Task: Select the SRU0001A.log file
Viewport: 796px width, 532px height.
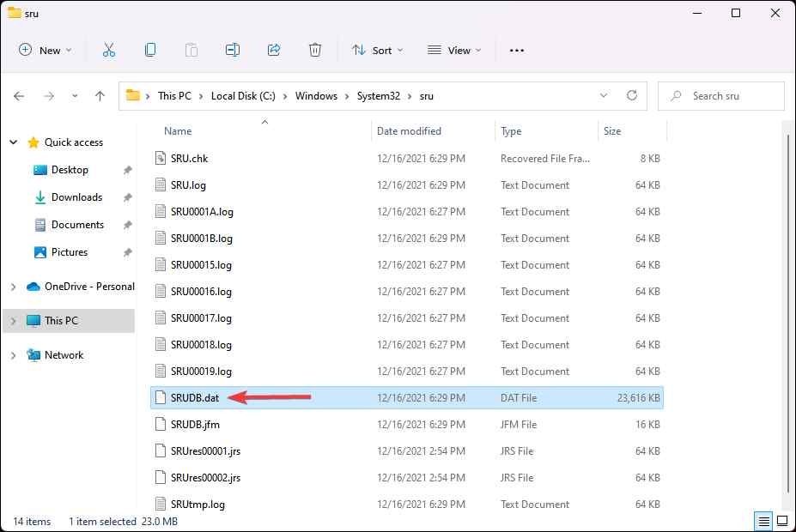Action: click(x=407, y=211)
